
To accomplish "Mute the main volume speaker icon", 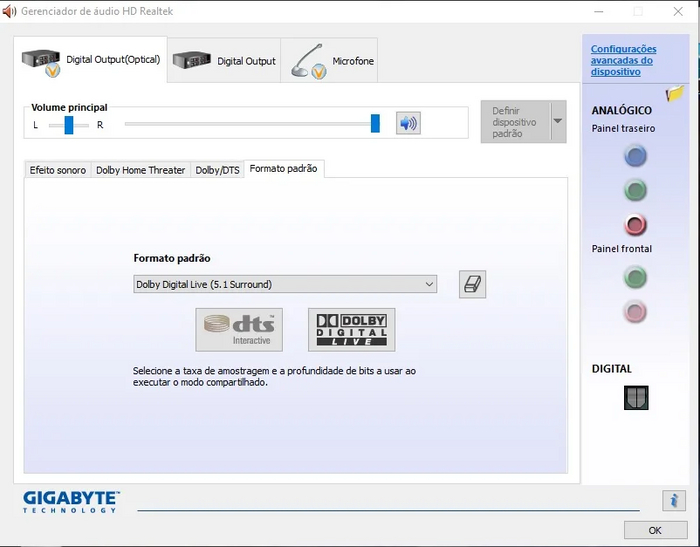I will (x=407, y=123).
